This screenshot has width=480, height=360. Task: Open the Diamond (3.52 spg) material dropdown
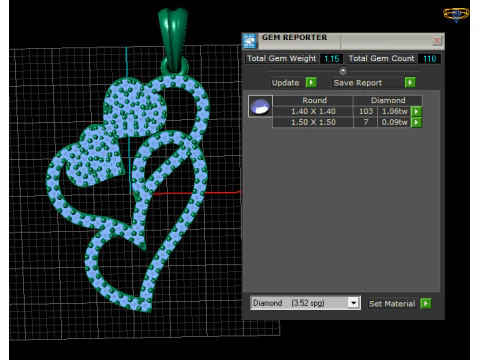coord(353,303)
